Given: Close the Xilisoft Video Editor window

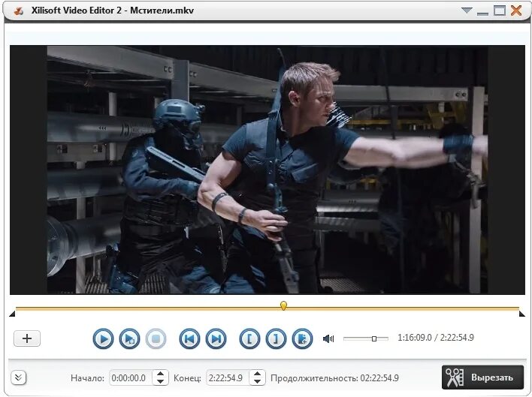Looking at the screenshot, I should (516, 11).
